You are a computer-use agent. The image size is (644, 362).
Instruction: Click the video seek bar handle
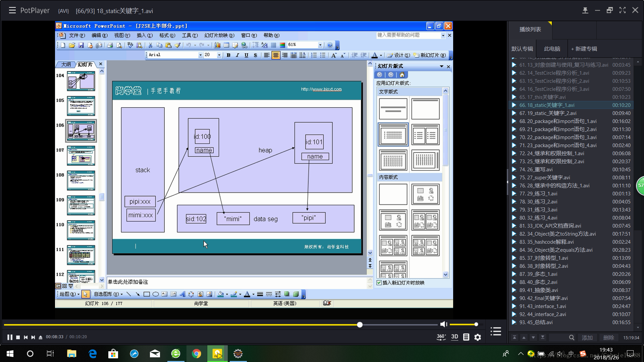(x=360, y=324)
